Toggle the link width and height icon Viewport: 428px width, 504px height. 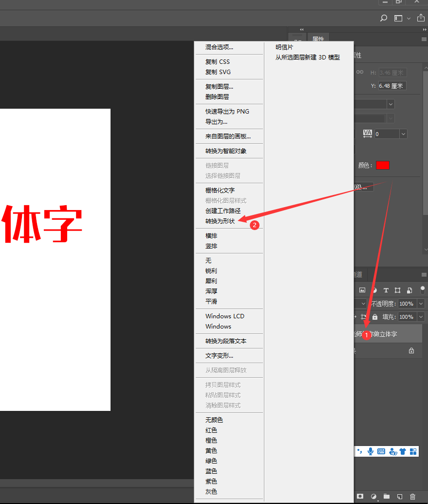click(x=360, y=72)
